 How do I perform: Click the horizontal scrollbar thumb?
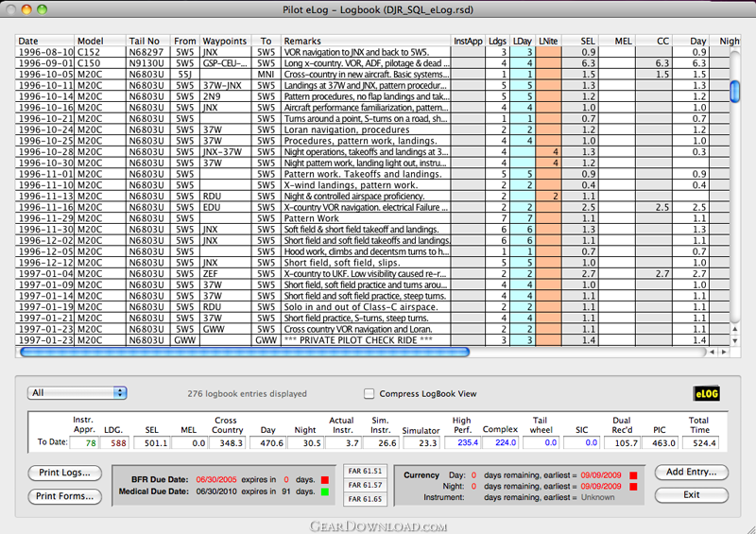click(x=245, y=353)
